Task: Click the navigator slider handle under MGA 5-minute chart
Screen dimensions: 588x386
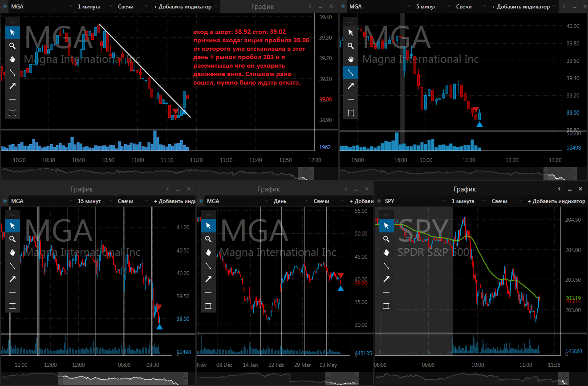Action: tap(560, 174)
